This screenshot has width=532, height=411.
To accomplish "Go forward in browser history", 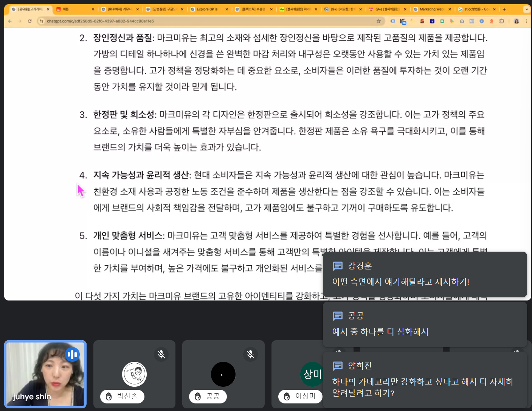I will click(x=20, y=21).
